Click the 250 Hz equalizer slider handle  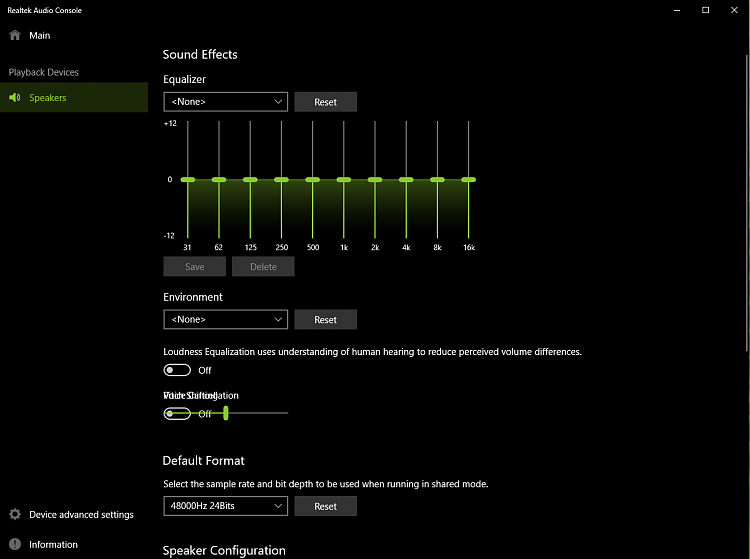(281, 180)
